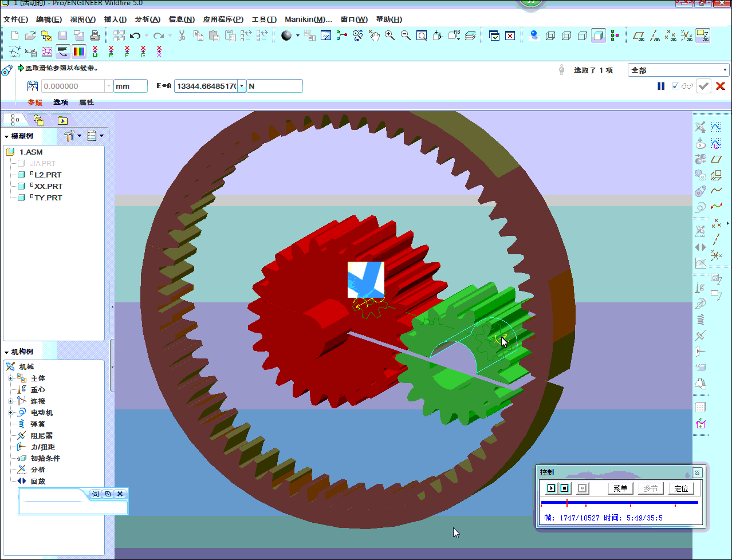Image resolution: width=732 pixels, height=560 pixels.
Task: Create a new file with the toolbar icon
Action: click(x=15, y=36)
